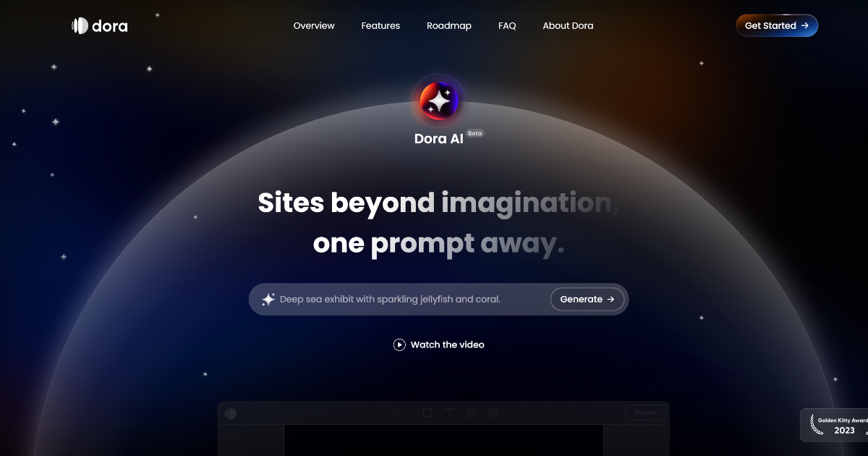Click the Generate button
The width and height of the screenshot is (868, 456).
[x=587, y=299]
